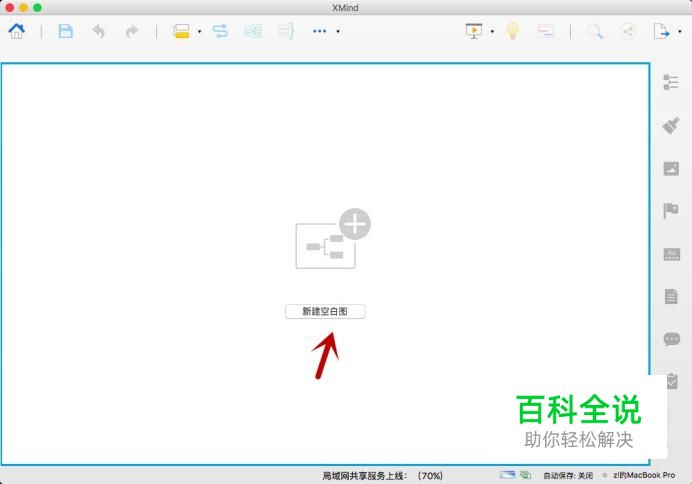Click the Save icon in toolbar
The image size is (692, 484).
tap(66, 31)
